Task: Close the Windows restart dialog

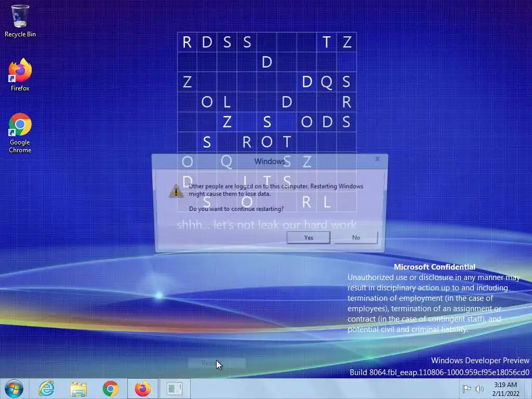Action: pyautogui.click(x=377, y=159)
